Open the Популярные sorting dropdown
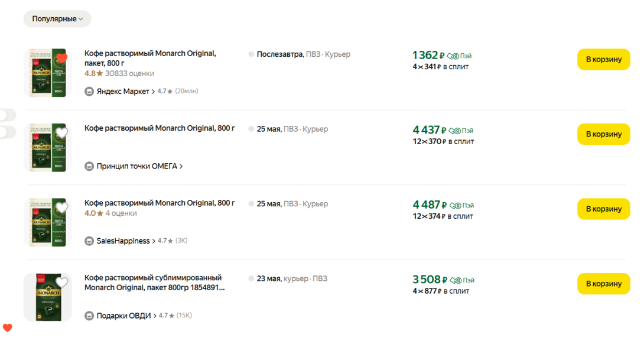Viewport: 644px width, 344px height. (57, 19)
